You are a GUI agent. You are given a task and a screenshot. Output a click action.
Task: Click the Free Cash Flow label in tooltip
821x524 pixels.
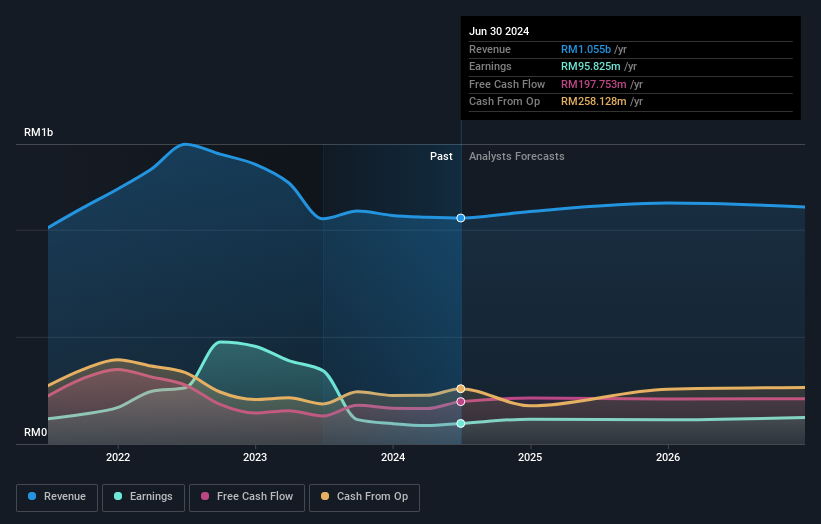point(507,84)
